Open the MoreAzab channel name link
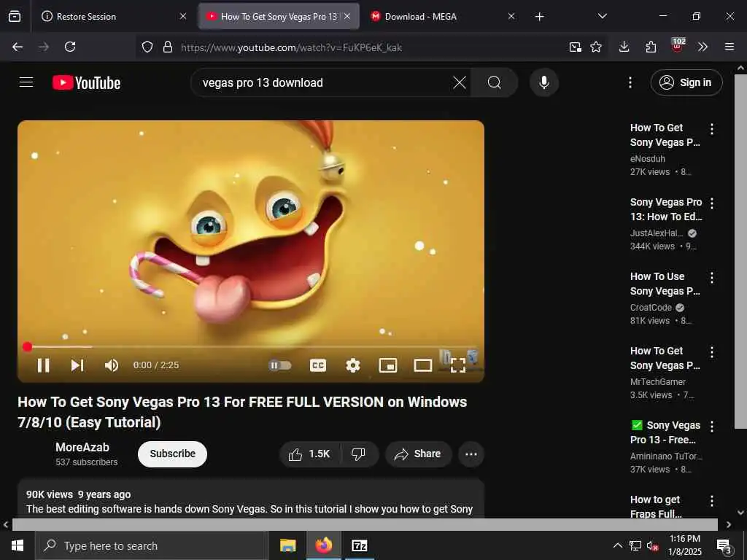This screenshot has height=560, width=747. pyautogui.click(x=82, y=447)
